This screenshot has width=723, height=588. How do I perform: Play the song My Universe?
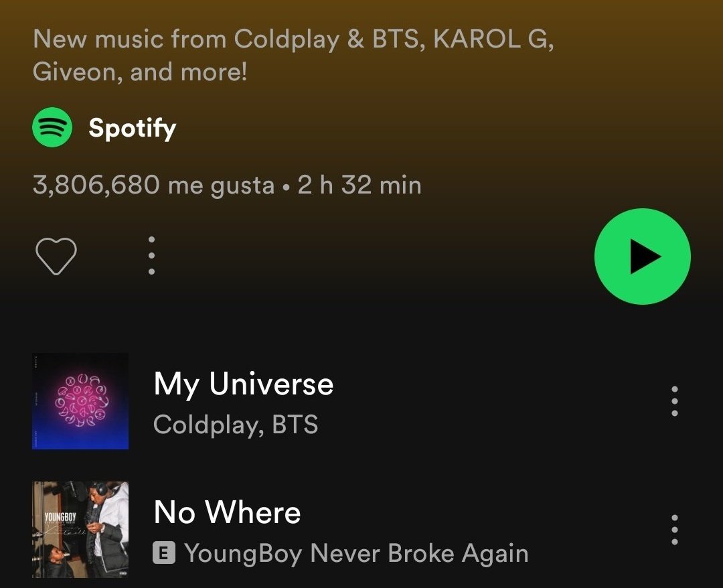coord(244,383)
